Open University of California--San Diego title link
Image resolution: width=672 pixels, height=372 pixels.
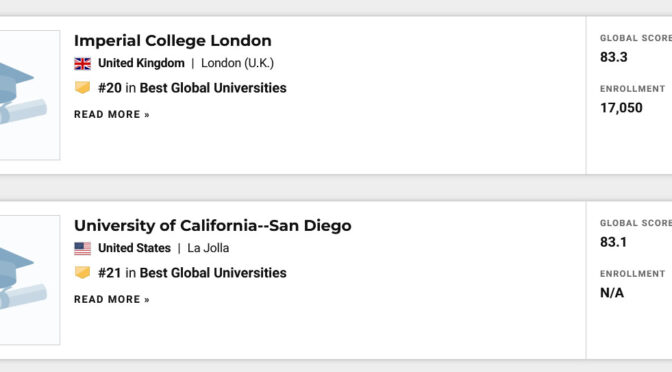coord(213,226)
